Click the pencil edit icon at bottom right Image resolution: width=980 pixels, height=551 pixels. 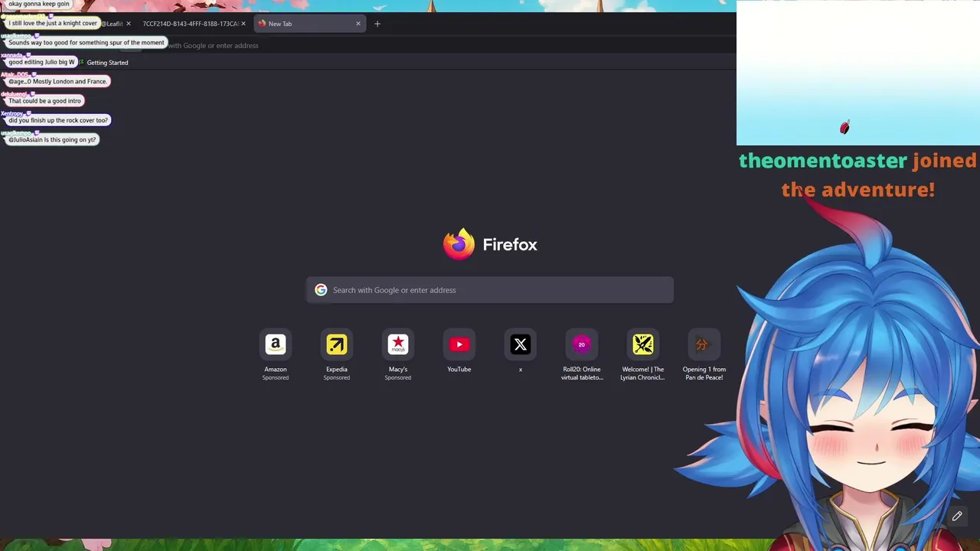957,517
